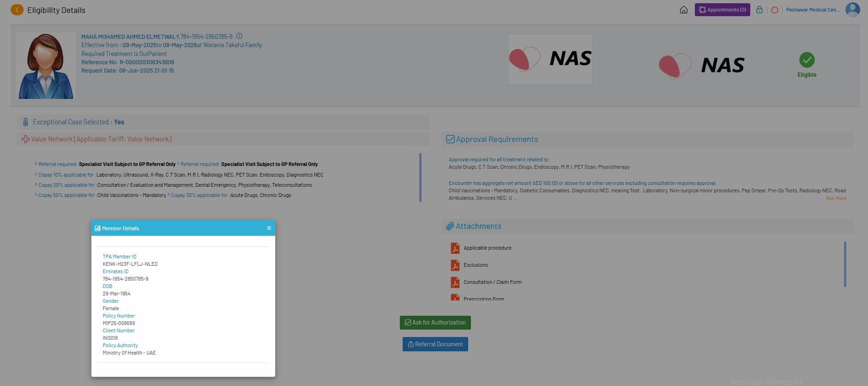Click the Peshawar Medical Cen... facility name
Image resolution: width=868 pixels, height=386 pixels.
(x=813, y=10)
